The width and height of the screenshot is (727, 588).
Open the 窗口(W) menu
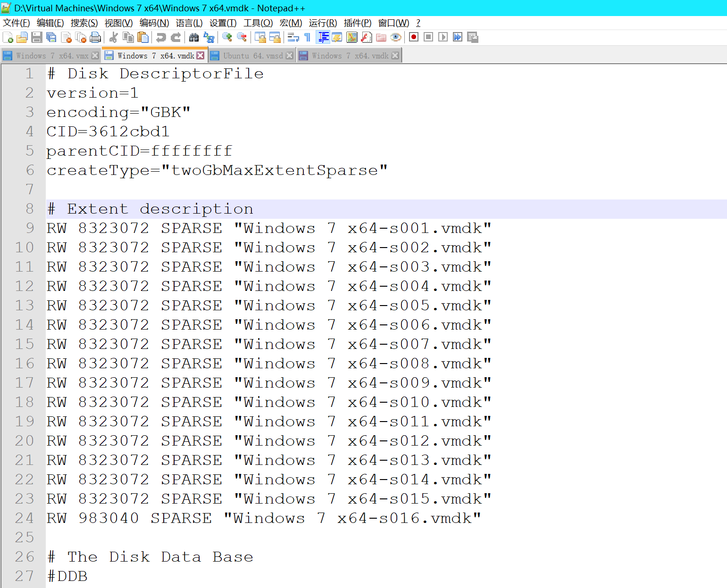[x=393, y=23]
